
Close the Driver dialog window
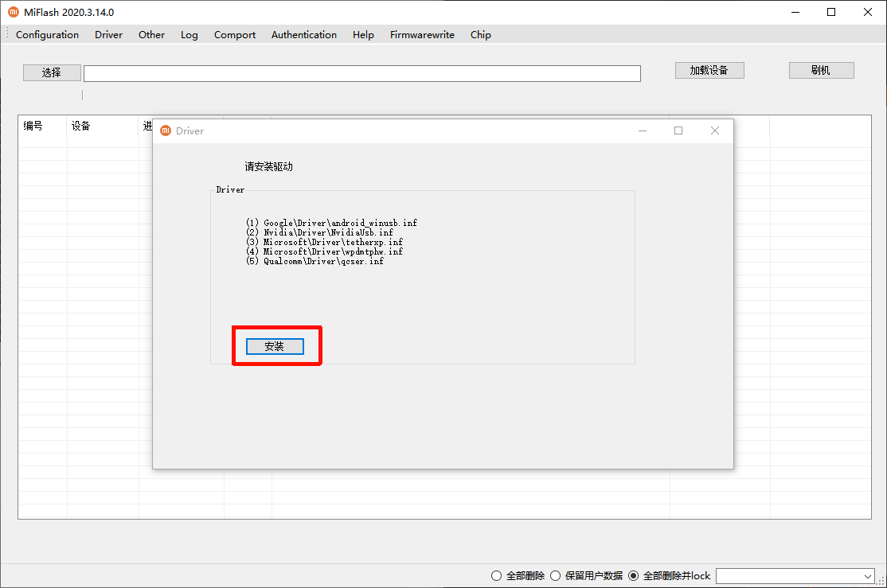pyautogui.click(x=714, y=131)
